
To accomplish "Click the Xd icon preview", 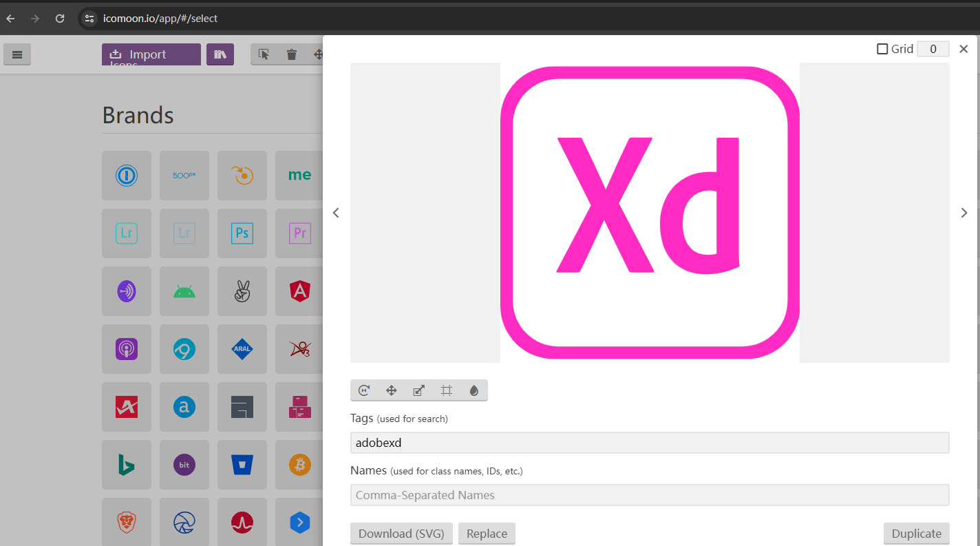I will tap(650, 213).
